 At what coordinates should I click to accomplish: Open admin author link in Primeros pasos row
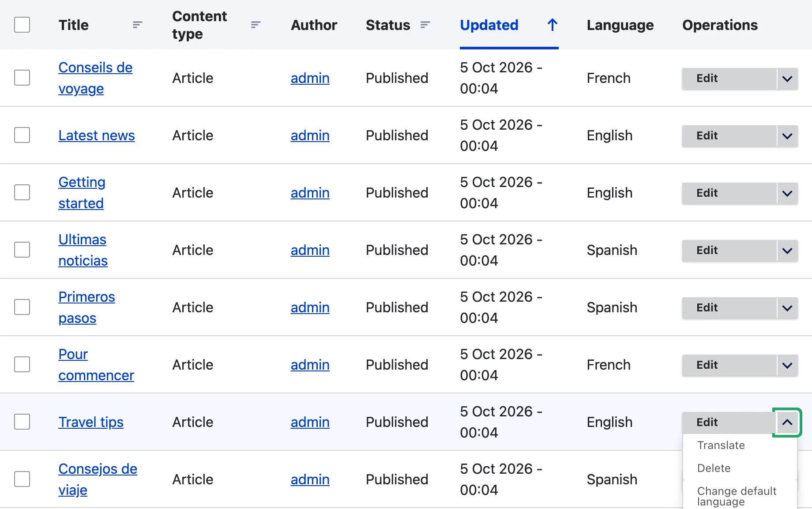[x=310, y=307]
